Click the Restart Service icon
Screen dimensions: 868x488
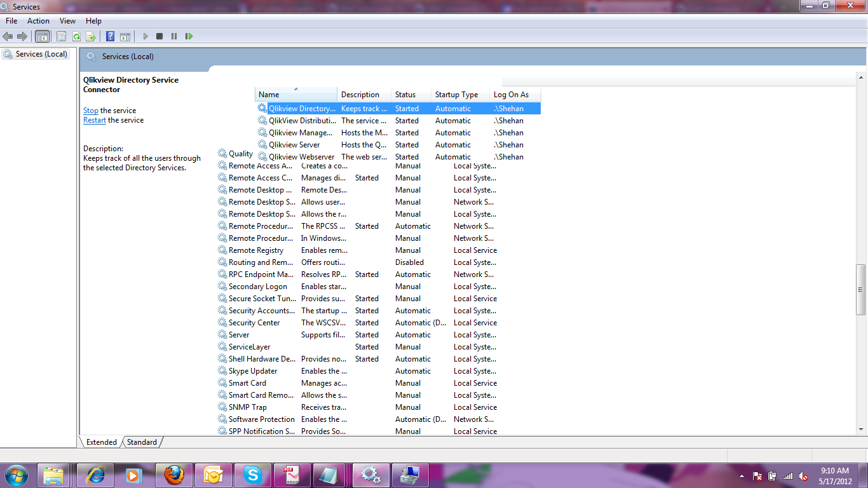pos(189,37)
